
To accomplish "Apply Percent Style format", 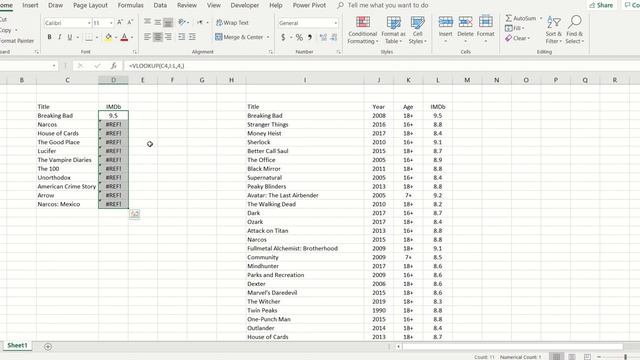I will tap(299, 38).
